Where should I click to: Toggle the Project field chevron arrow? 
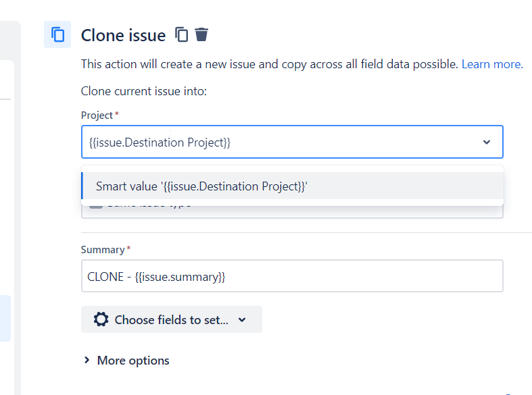pos(487,142)
